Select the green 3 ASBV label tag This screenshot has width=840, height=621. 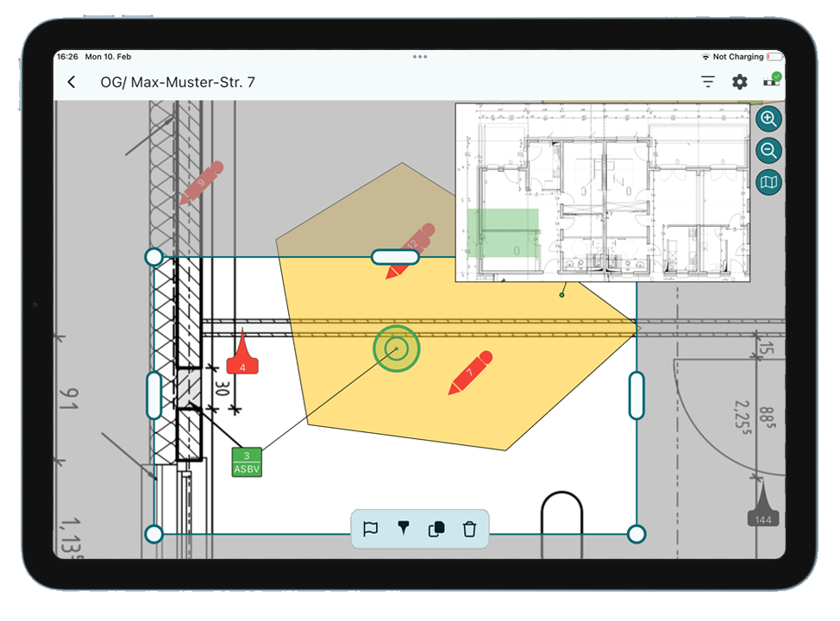[247, 462]
